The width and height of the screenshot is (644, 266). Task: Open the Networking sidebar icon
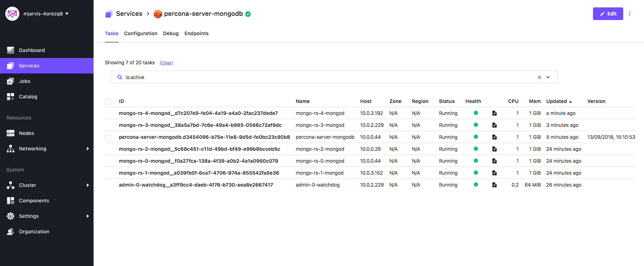coord(11,149)
